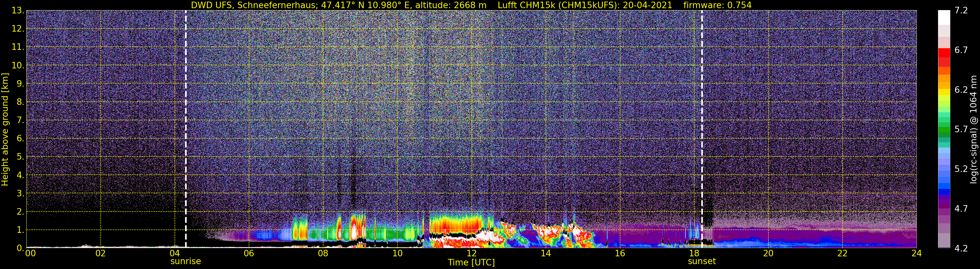Viewport: 980px width, 269px height.
Task: Click time-axis tick label "08"
Action: tap(323, 254)
